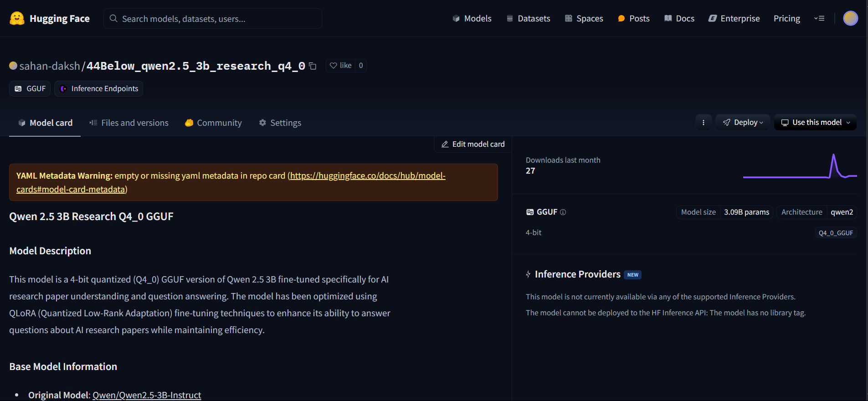Image resolution: width=868 pixels, height=401 pixels.
Task: Open the Qwen/Qwen2.5-3B-Instruct link
Action: (x=147, y=395)
